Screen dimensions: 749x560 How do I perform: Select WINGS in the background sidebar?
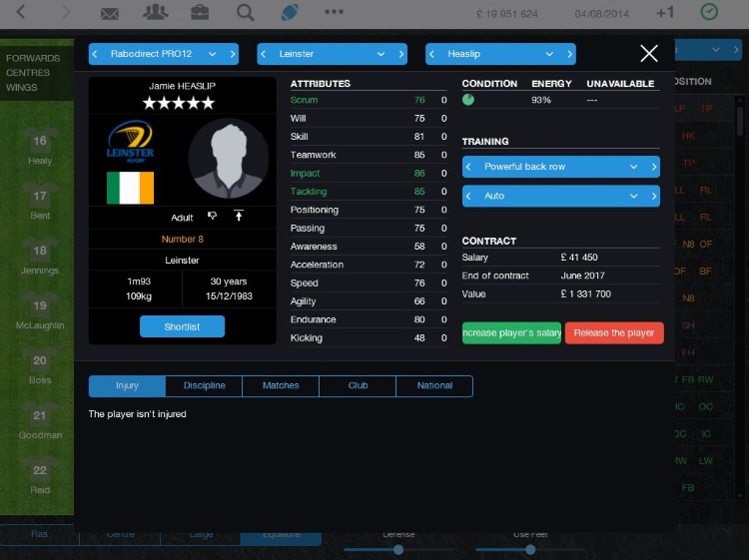click(x=22, y=88)
